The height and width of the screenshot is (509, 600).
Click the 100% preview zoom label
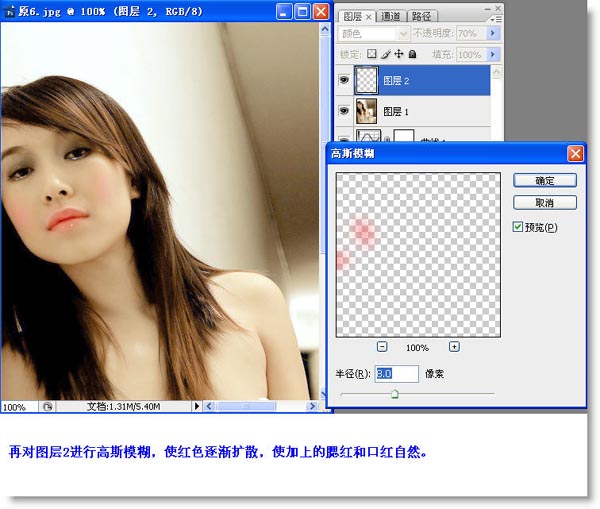pos(417,347)
